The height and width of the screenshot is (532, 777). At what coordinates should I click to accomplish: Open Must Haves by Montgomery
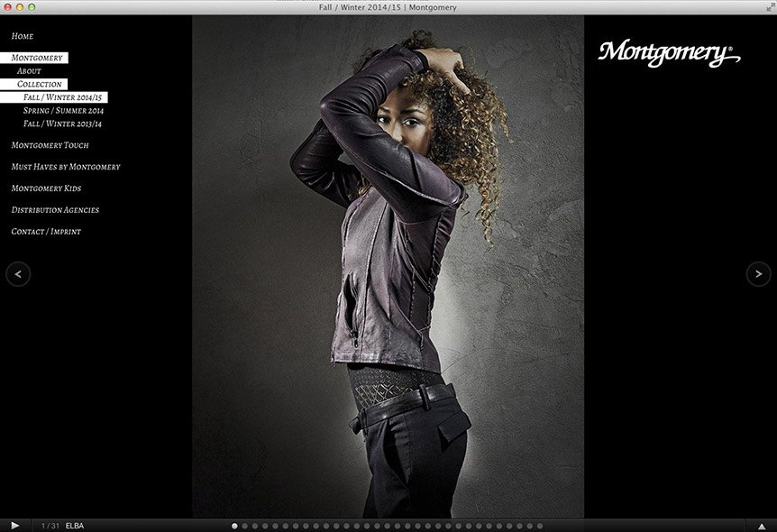pyautogui.click(x=66, y=167)
